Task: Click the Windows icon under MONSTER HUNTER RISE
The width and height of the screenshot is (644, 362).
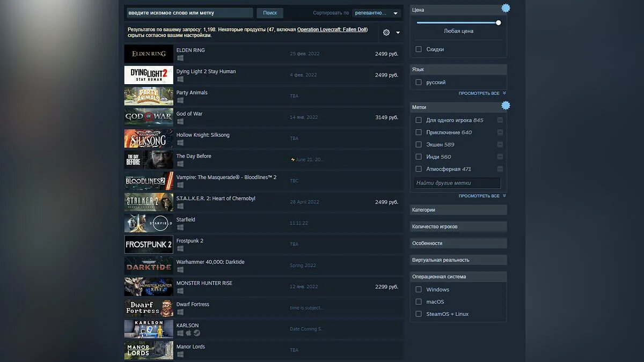Action: (x=180, y=291)
